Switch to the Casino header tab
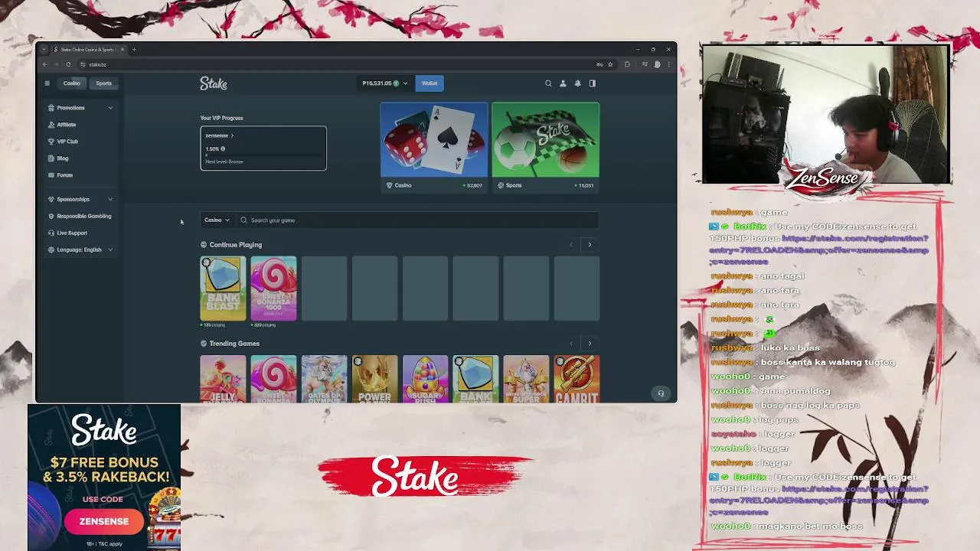This screenshot has width=980, height=551. point(72,83)
